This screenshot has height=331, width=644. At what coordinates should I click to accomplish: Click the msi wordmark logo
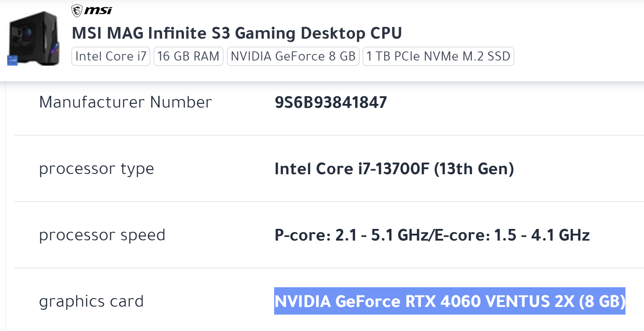[x=98, y=11]
